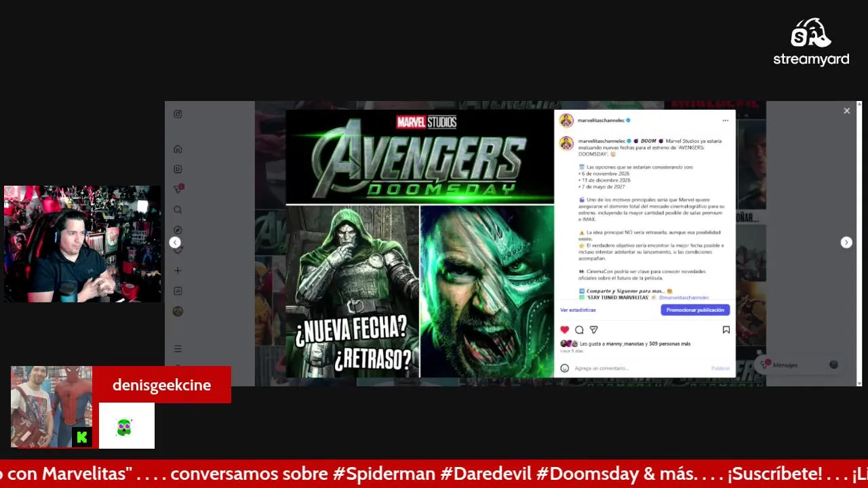
Task: Click the 'denisgeekcine' name banner
Action: [x=161, y=385]
